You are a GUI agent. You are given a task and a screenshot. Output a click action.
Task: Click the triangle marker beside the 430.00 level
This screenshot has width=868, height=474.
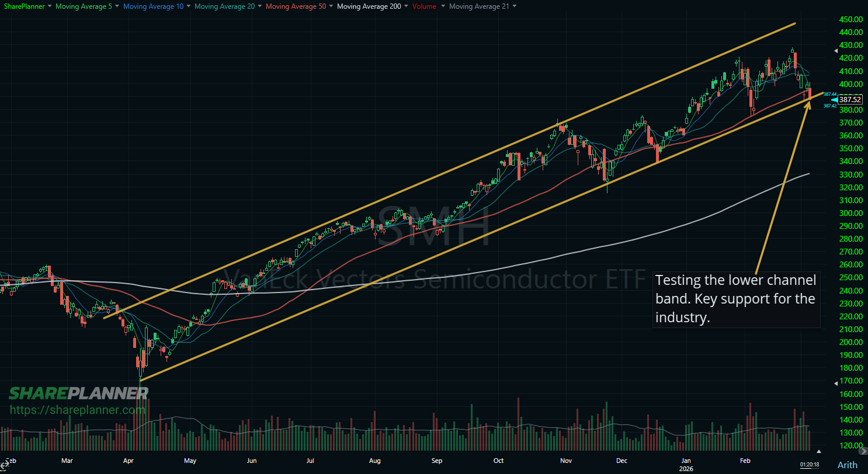[x=835, y=51]
